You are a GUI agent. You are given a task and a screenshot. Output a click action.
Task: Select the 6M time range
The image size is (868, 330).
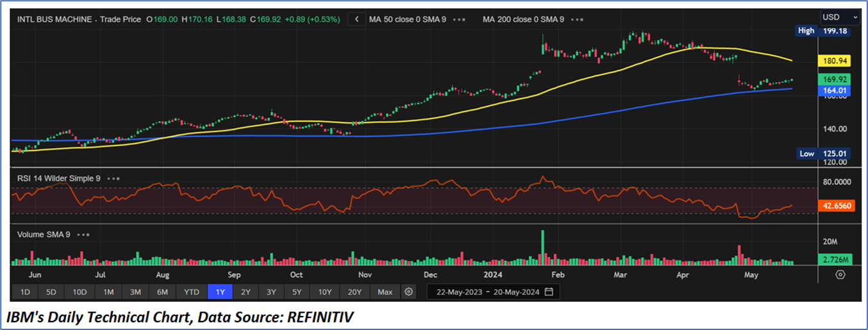pyautogui.click(x=162, y=292)
